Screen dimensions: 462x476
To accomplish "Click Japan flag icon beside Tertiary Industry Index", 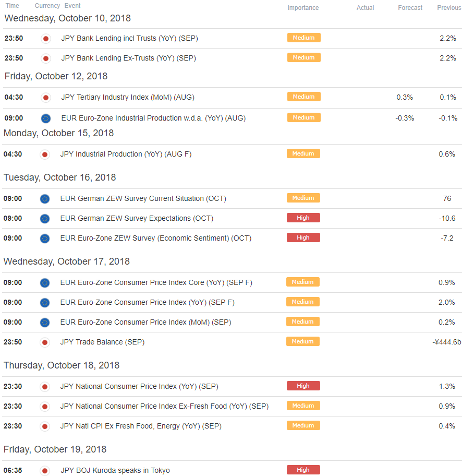I will point(46,98).
